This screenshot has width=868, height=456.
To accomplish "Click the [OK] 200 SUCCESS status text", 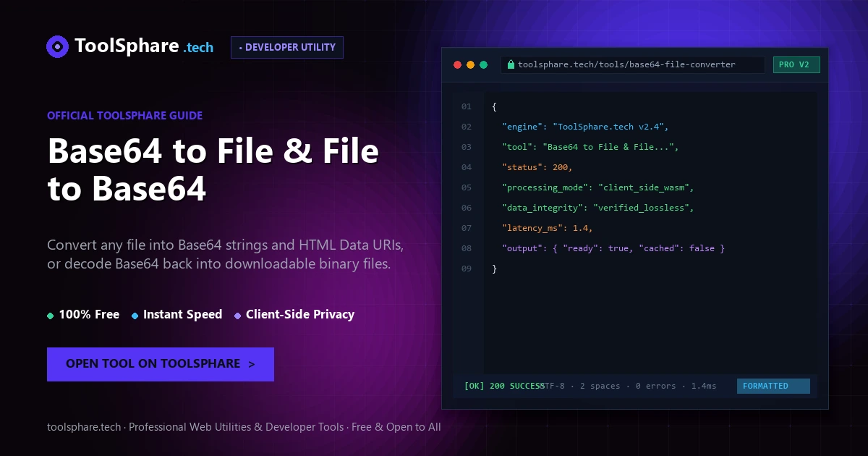I will click(x=504, y=386).
